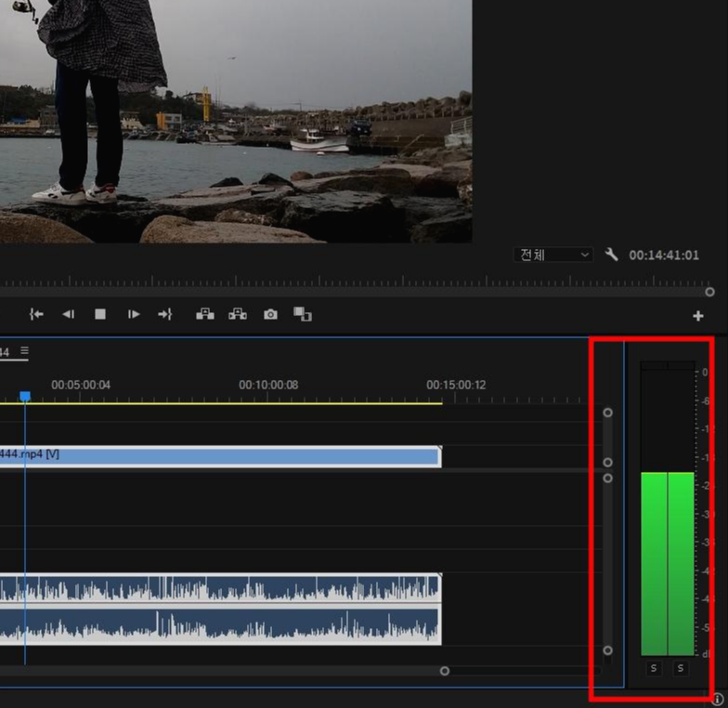This screenshot has width=728, height=708.
Task: Click the top audio track scroll handle
Action: pos(607,478)
